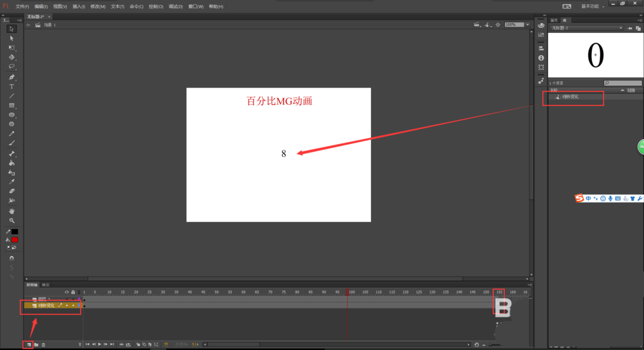Click the library search field
This screenshot has height=350, width=644.
tap(625, 84)
